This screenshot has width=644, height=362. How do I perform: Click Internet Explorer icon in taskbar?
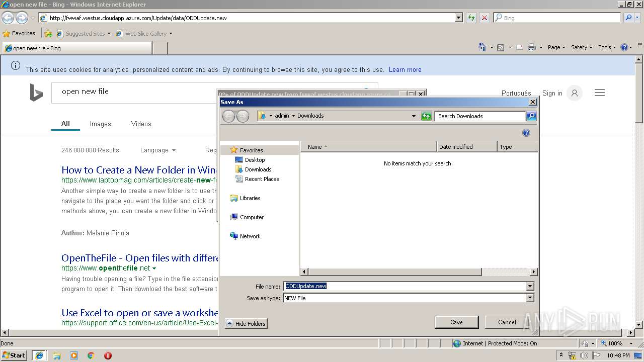click(39, 355)
